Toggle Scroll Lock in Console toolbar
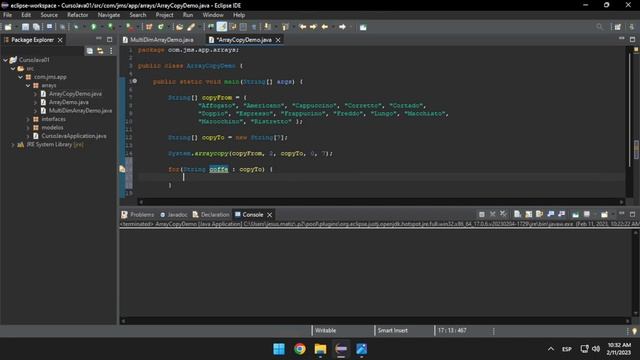640x360 pixels. (x=529, y=214)
